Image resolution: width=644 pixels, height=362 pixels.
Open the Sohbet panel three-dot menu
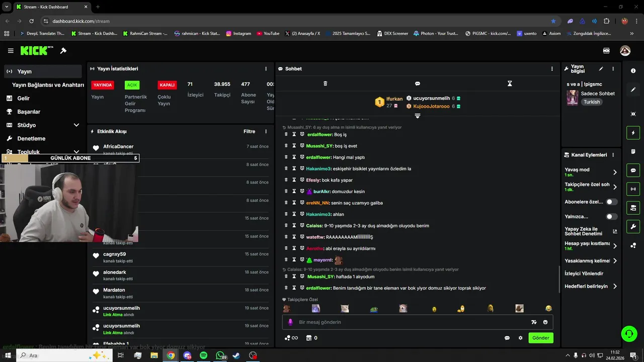[552, 69]
